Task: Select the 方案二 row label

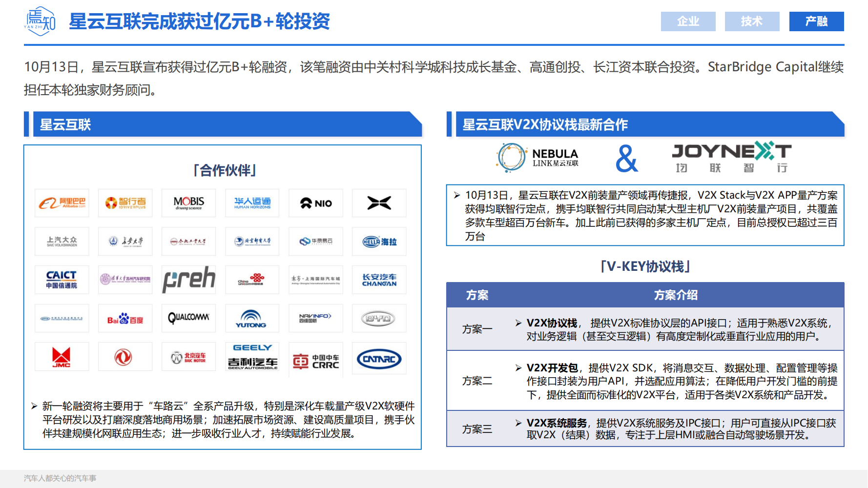Action: coord(477,381)
